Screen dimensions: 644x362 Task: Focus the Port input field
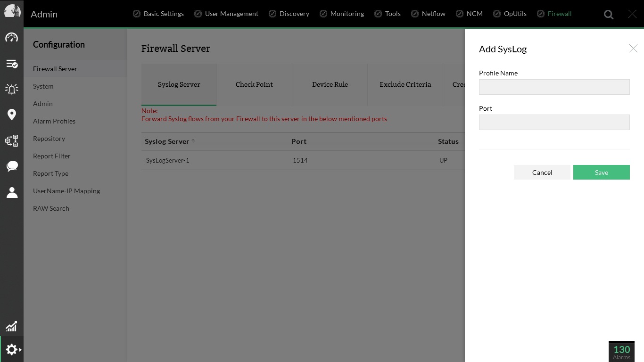[x=554, y=122]
